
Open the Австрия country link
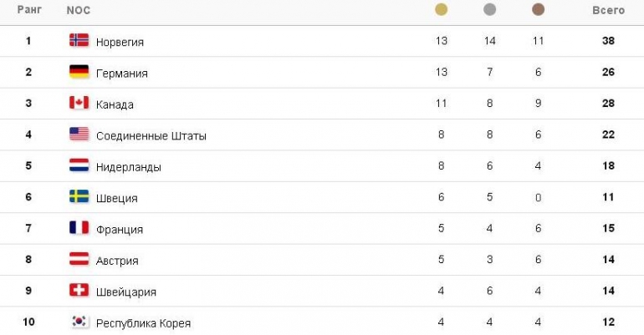click(117, 261)
